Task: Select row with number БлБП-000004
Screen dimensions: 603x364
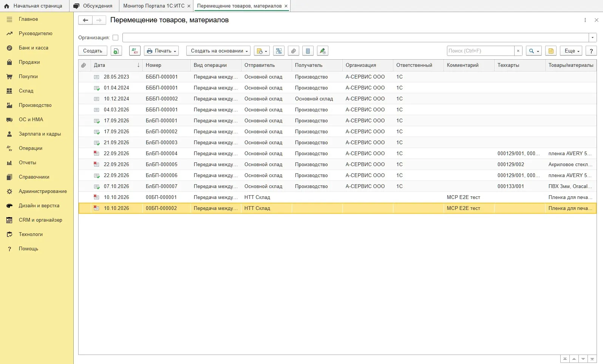Action: (337, 154)
